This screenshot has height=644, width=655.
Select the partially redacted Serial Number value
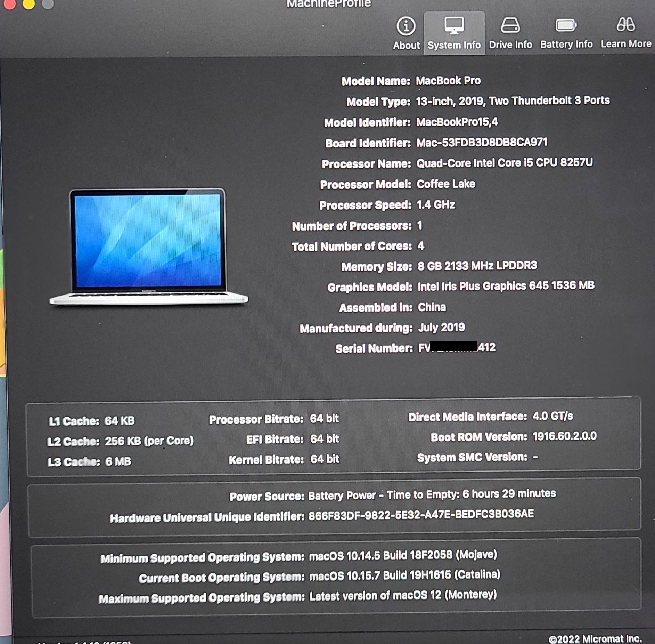[457, 347]
